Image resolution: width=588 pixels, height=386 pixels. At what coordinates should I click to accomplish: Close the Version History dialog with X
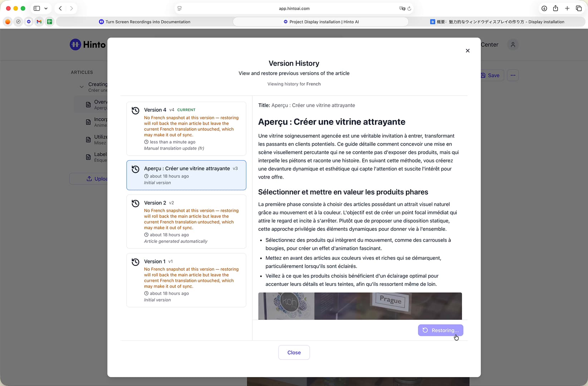(467, 51)
